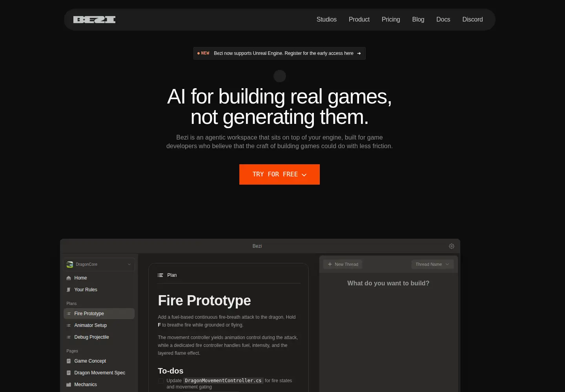Expand the DragonCore project dropdown chevron
This screenshot has height=392, width=565.
[129, 265]
